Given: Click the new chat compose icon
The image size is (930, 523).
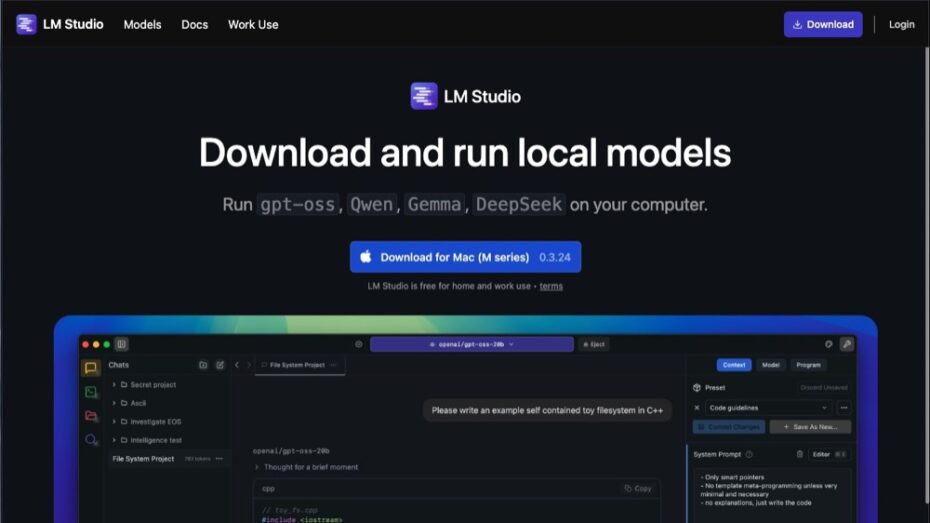Looking at the screenshot, I should coord(220,365).
